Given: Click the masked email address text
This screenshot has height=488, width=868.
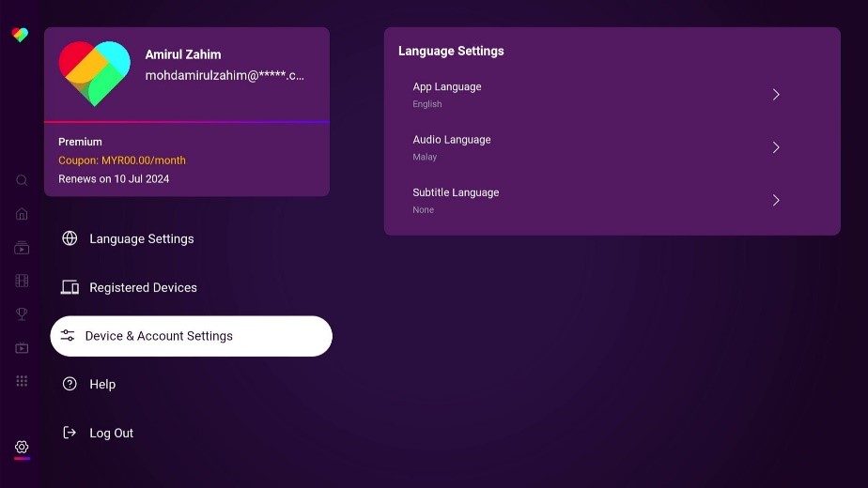Looking at the screenshot, I should 225,75.
